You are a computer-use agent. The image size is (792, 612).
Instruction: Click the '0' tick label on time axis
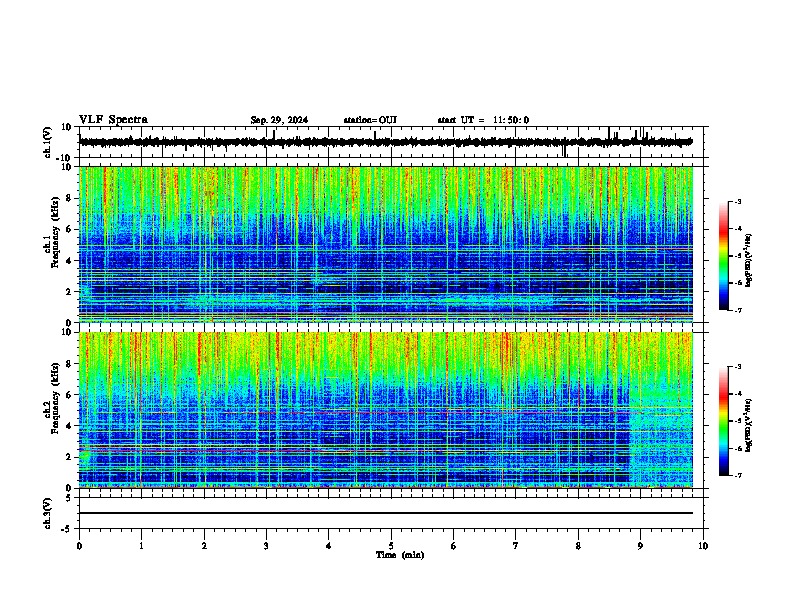79,546
